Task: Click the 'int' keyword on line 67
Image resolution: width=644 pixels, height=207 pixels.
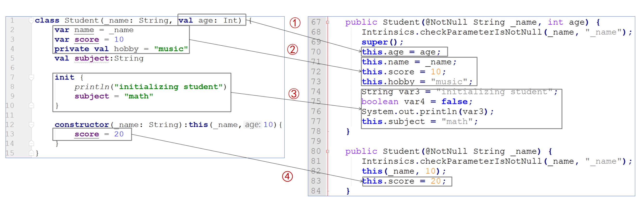Action: [555, 22]
